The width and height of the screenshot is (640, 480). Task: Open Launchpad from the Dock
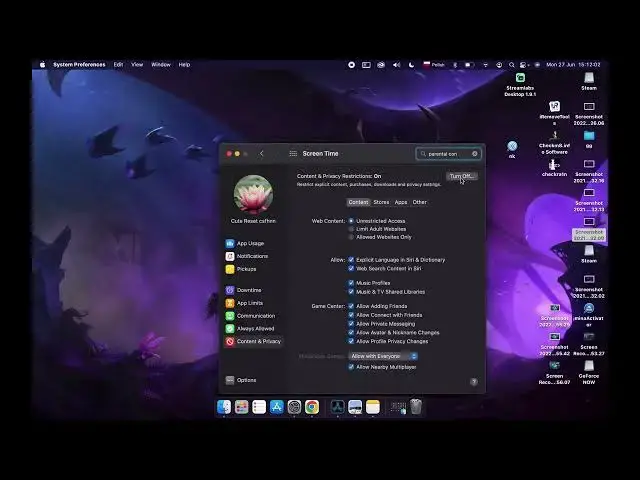click(x=241, y=407)
